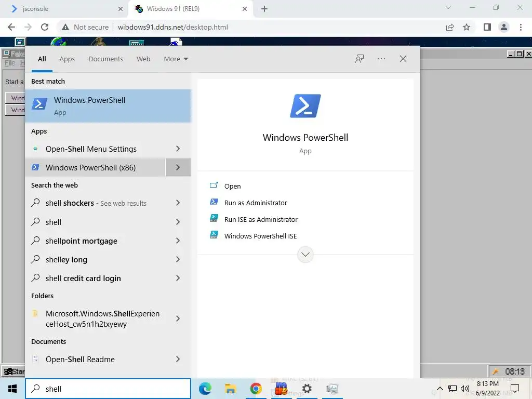The image size is (532, 399).
Task: Open the More filter dropdown
Action: pos(176,59)
